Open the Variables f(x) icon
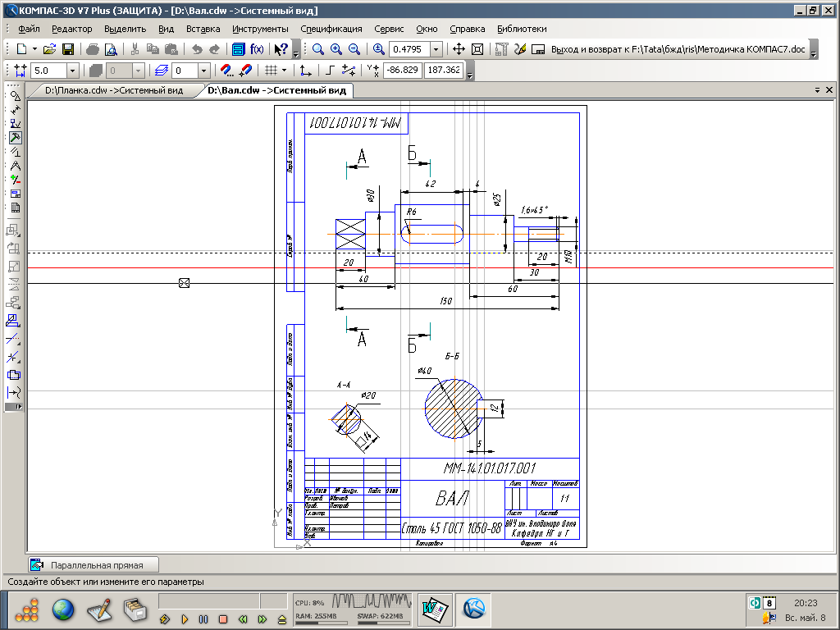840x630 pixels. click(x=257, y=49)
